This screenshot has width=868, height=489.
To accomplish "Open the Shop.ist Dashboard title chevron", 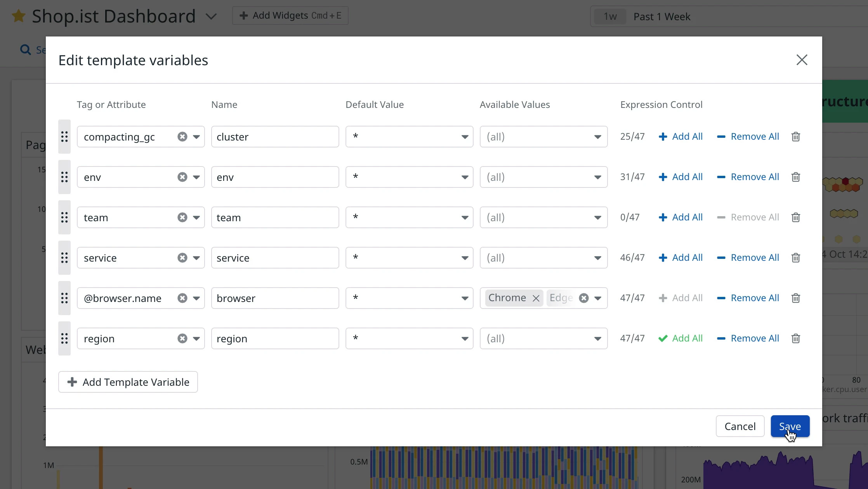I will pyautogui.click(x=211, y=17).
